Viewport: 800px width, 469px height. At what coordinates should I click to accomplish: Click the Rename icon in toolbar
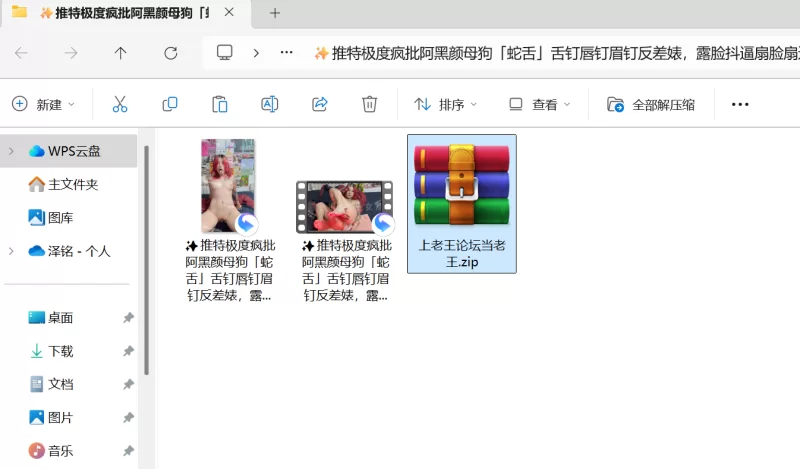[269, 104]
